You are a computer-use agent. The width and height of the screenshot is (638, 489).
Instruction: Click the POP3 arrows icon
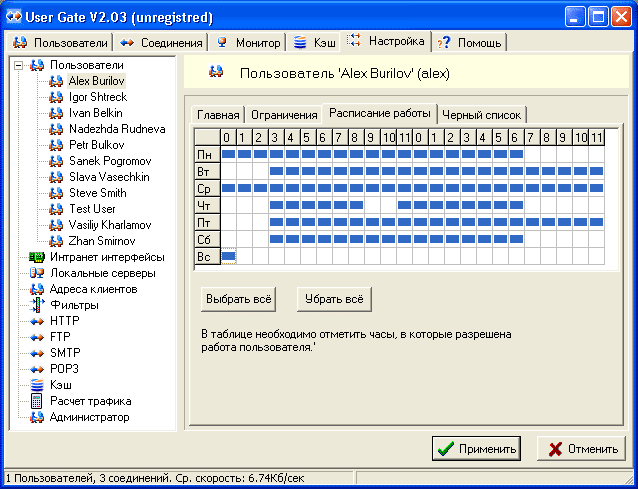pyautogui.click(x=37, y=369)
